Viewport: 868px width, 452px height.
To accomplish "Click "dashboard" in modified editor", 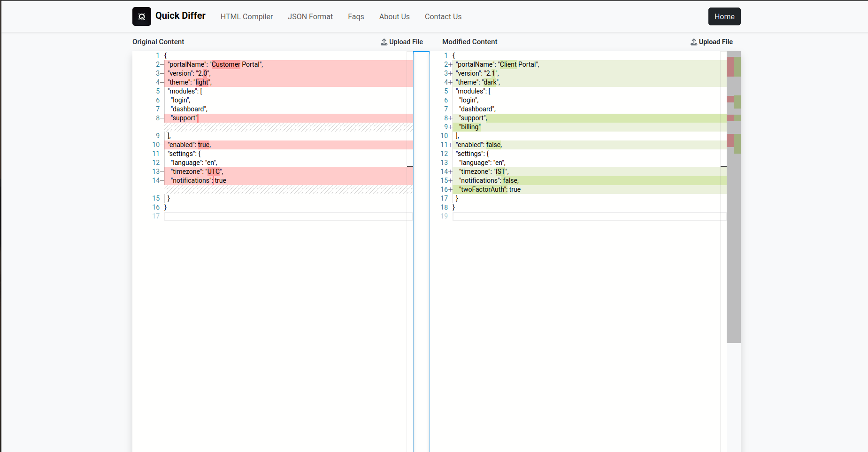I will 477,109.
